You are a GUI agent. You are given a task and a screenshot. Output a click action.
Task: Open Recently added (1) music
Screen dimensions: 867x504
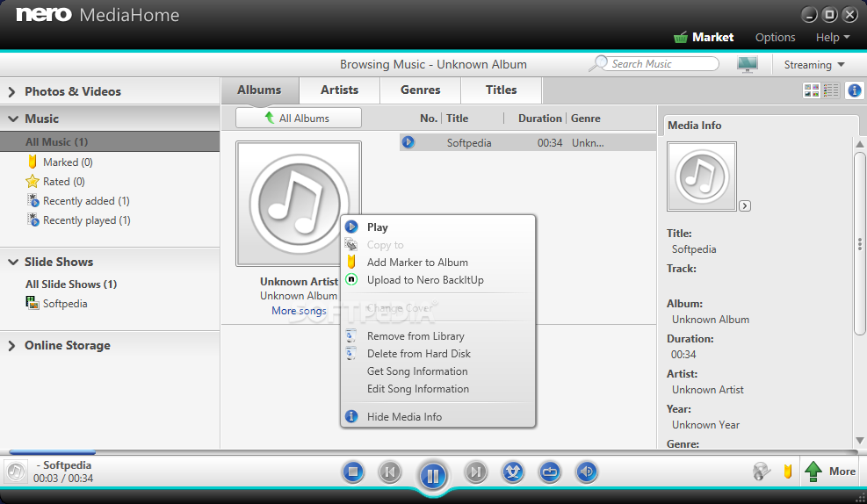pyautogui.click(x=78, y=200)
